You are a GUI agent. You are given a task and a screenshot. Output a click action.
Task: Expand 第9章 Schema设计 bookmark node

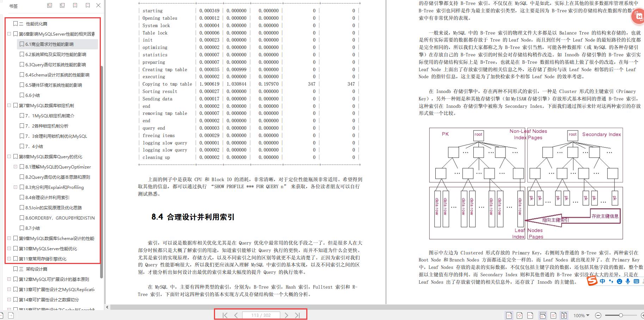pyautogui.click(x=9, y=238)
